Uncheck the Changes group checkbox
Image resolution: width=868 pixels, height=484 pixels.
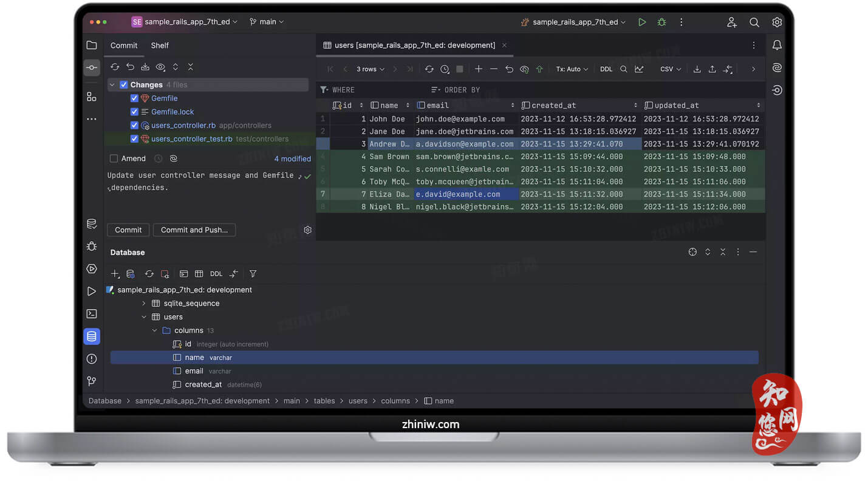(x=124, y=85)
